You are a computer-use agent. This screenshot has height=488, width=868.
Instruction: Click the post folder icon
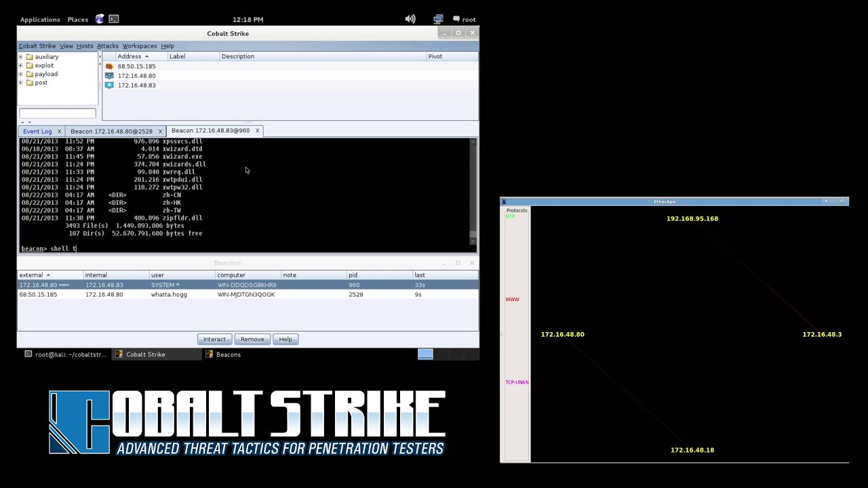(30, 83)
